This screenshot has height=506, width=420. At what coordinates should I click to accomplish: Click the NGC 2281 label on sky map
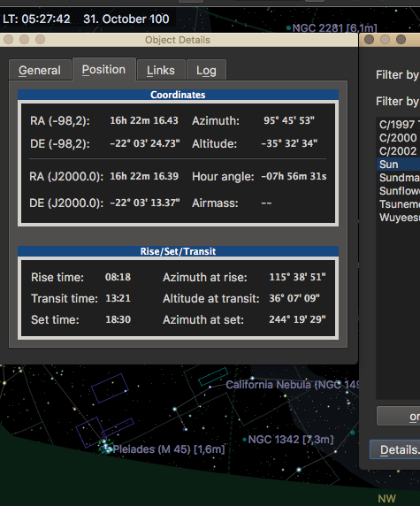(x=334, y=28)
